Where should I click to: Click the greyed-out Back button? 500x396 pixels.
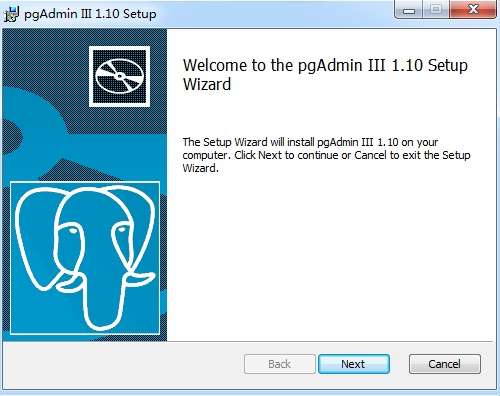(x=280, y=364)
